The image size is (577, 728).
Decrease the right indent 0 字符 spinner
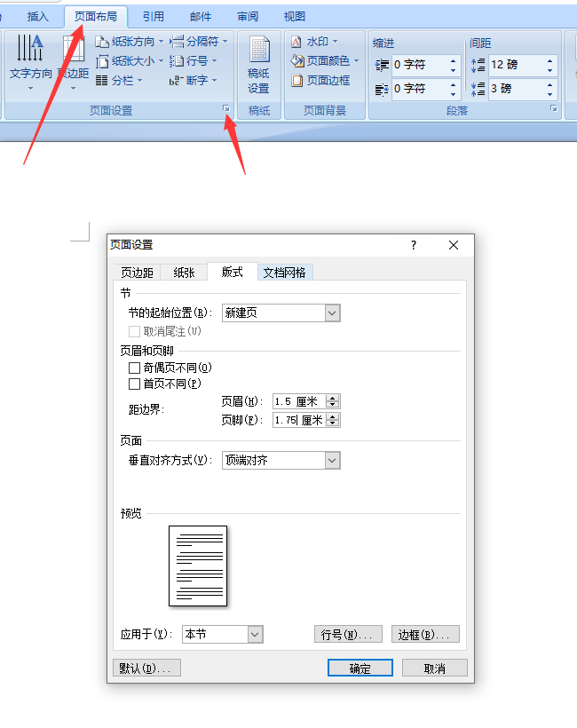pos(453,94)
